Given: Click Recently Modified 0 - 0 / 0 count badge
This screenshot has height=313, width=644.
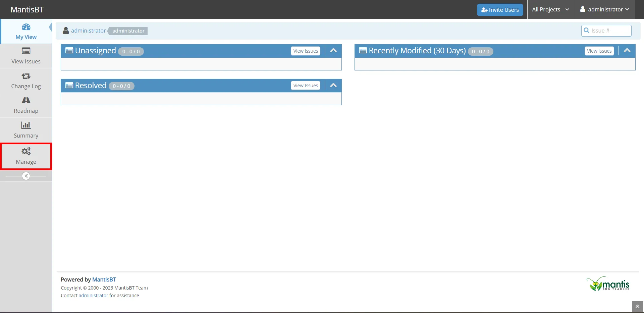Looking at the screenshot, I should click(481, 52).
